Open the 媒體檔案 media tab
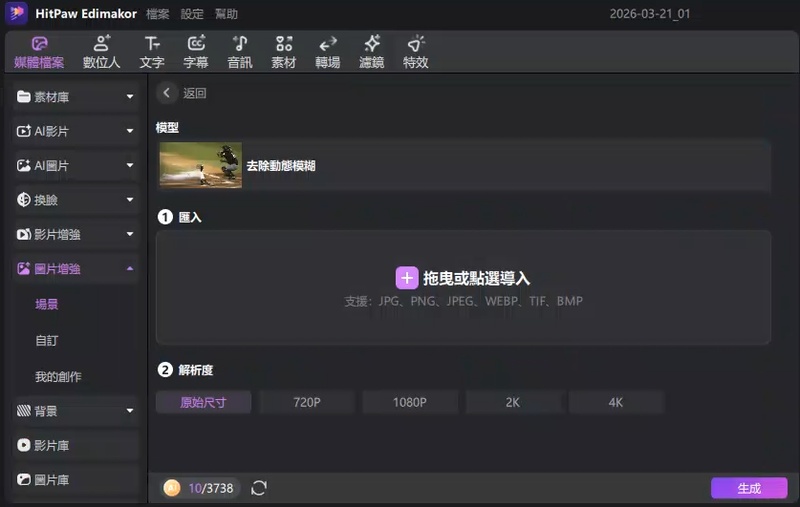Image resolution: width=800 pixels, height=507 pixels. click(x=39, y=52)
